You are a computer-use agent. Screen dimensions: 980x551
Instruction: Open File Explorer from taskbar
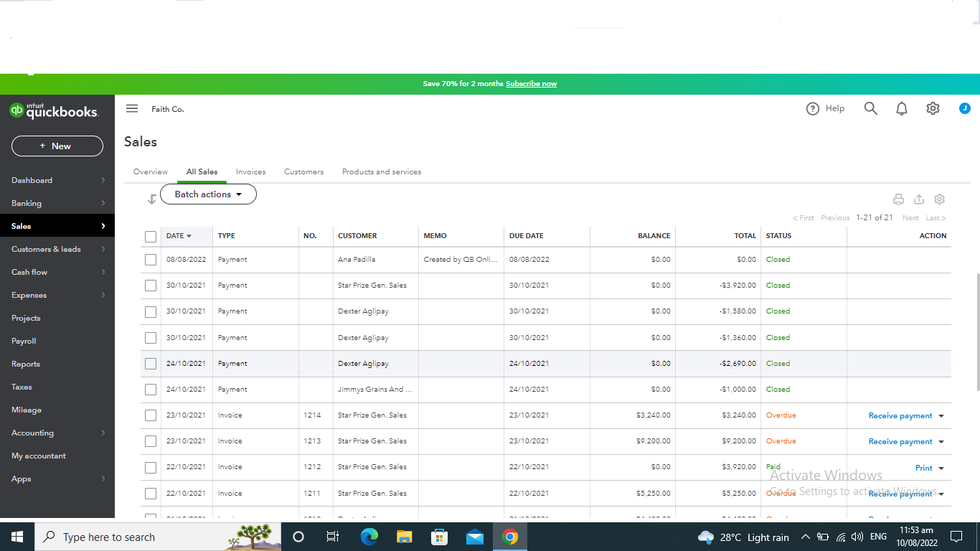(404, 537)
